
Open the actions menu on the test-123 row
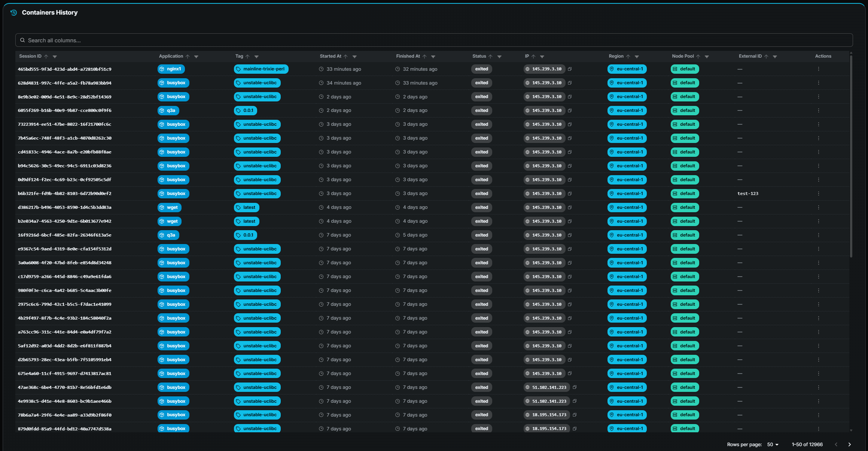click(819, 193)
